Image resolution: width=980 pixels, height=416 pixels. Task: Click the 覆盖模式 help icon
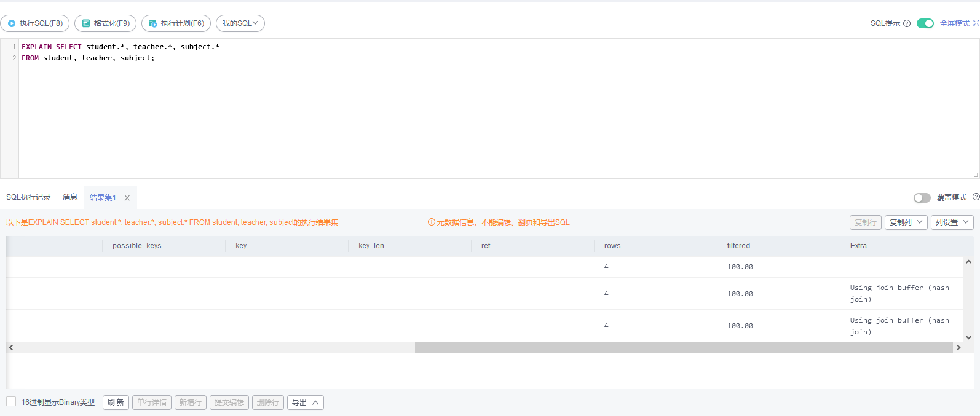(x=976, y=197)
